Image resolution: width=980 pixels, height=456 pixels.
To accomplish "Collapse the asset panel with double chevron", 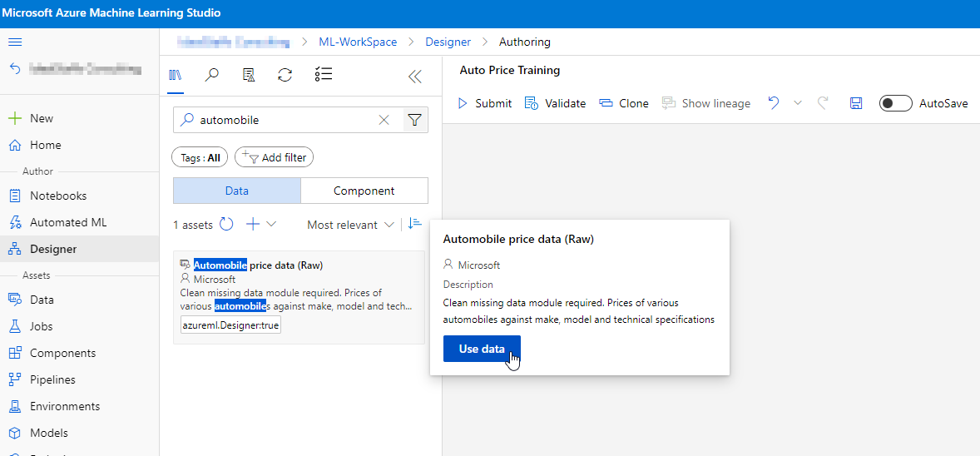I will pos(414,77).
